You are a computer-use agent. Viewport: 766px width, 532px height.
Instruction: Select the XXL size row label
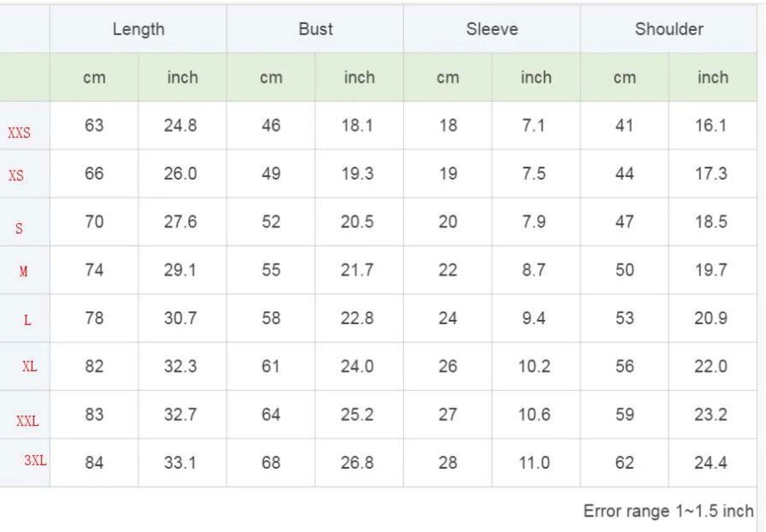pos(28,421)
